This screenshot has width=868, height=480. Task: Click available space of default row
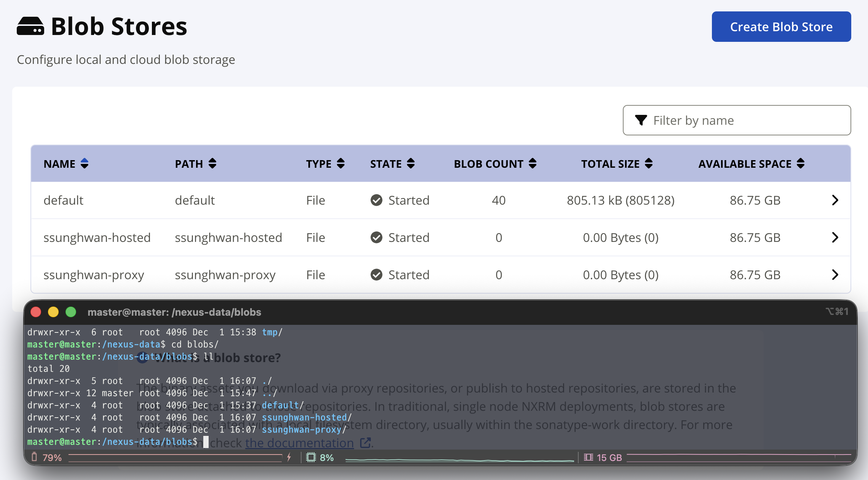[x=755, y=200]
